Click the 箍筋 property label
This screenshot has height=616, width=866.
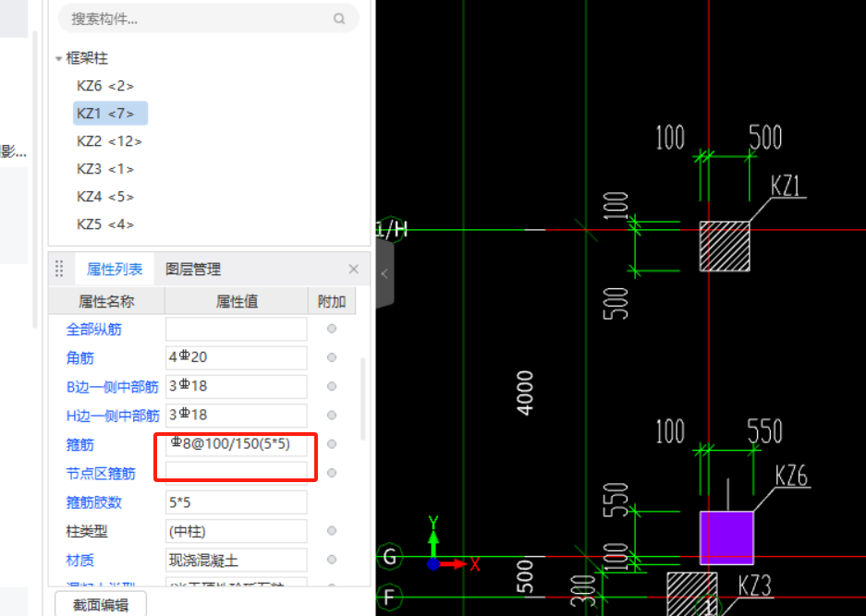(x=80, y=444)
